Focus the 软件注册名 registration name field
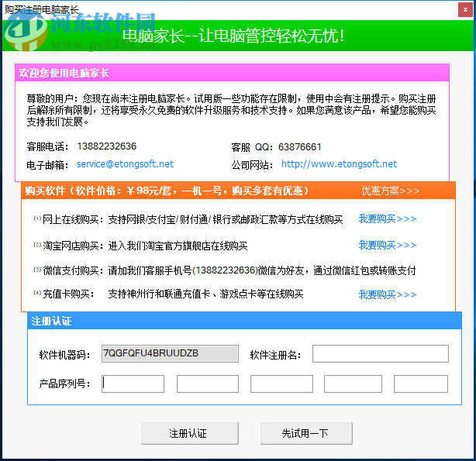 381,353
